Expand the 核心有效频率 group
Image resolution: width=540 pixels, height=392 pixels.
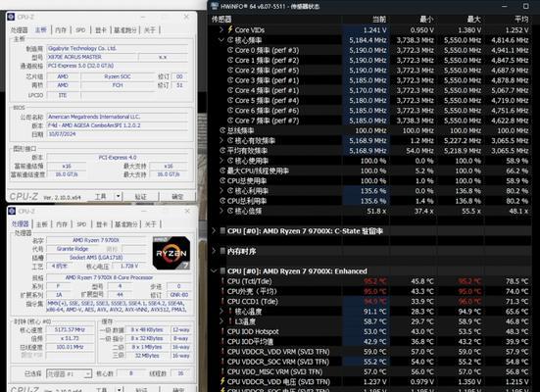221,140
